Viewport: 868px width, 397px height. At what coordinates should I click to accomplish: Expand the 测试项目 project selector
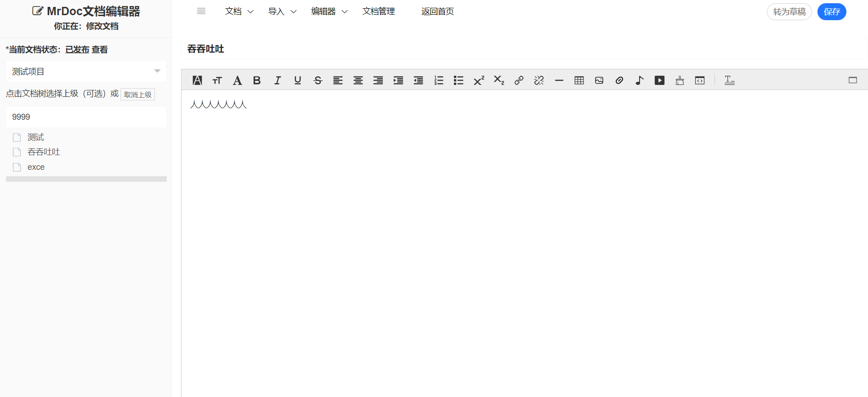coord(86,71)
